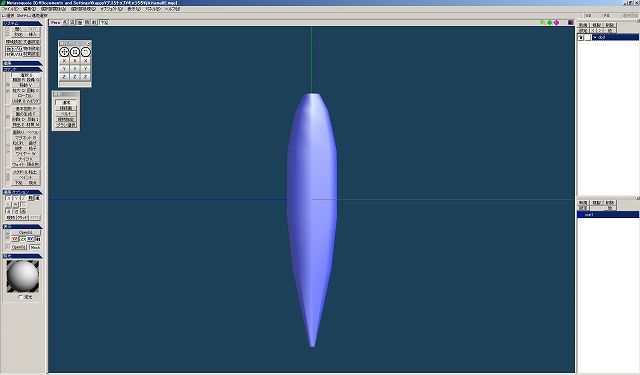
Task: Select the green Y axis button under the move icon
Action: click(64, 69)
